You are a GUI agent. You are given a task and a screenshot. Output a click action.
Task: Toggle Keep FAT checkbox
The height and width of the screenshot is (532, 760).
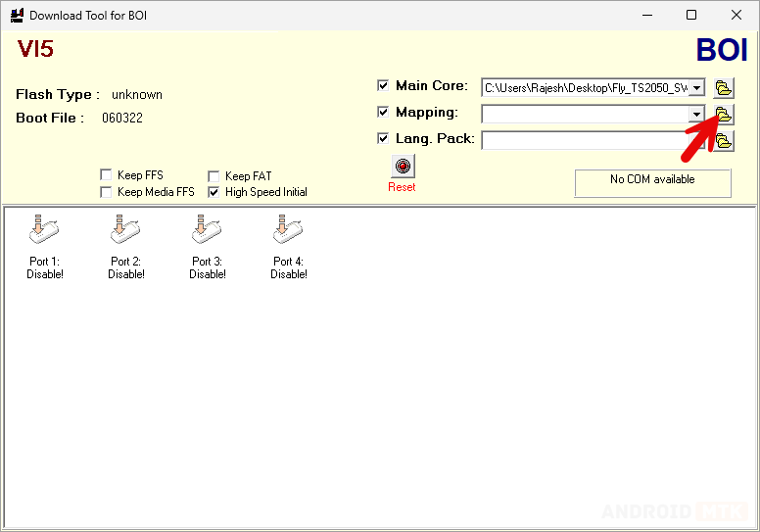click(214, 176)
